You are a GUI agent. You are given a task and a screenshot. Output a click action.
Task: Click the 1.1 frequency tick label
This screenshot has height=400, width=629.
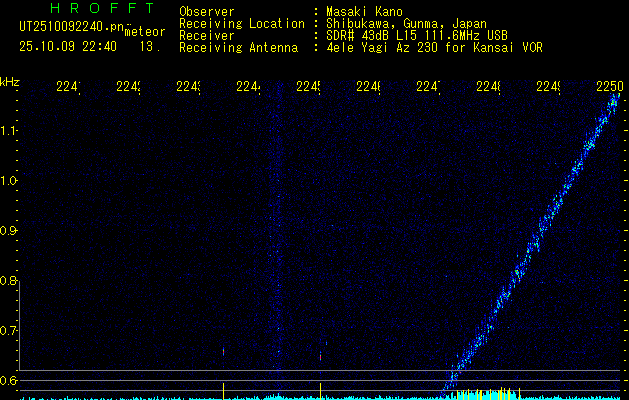click(x=9, y=130)
